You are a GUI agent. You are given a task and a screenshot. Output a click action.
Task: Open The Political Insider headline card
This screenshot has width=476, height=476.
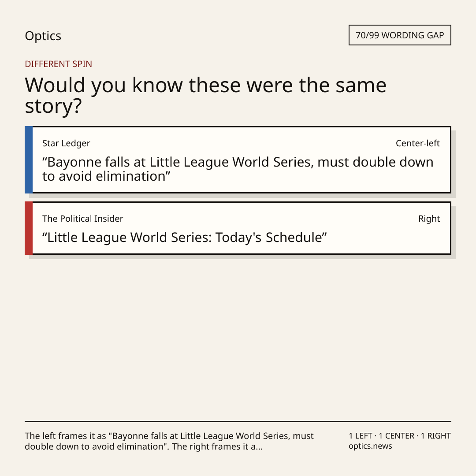click(238, 228)
